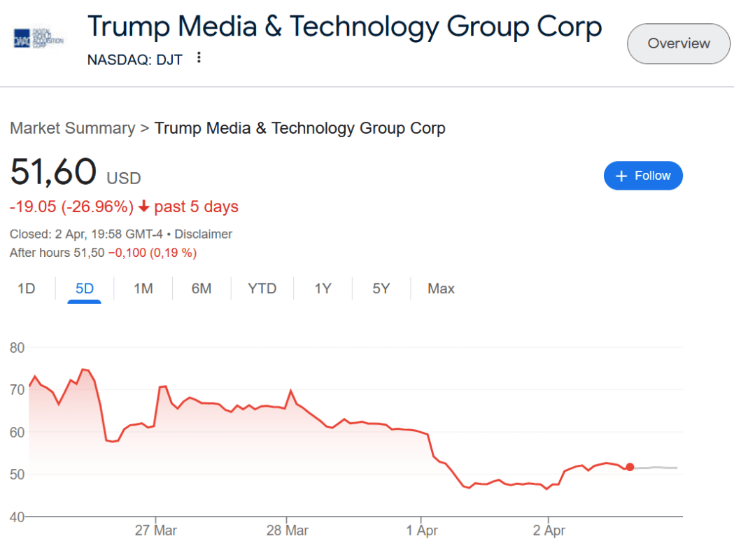Image resolution: width=734 pixels, height=560 pixels.
Task: Open the three-dot menu beside NASDAQ: DJT
Action: [199, 57]
